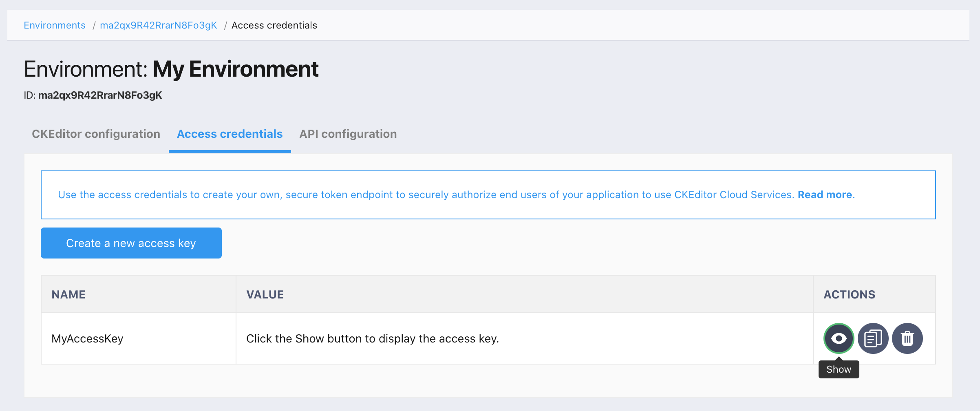Switch to the API configuration tab
The width and height of the screenshot is (980, 411).
pos(348,134)
